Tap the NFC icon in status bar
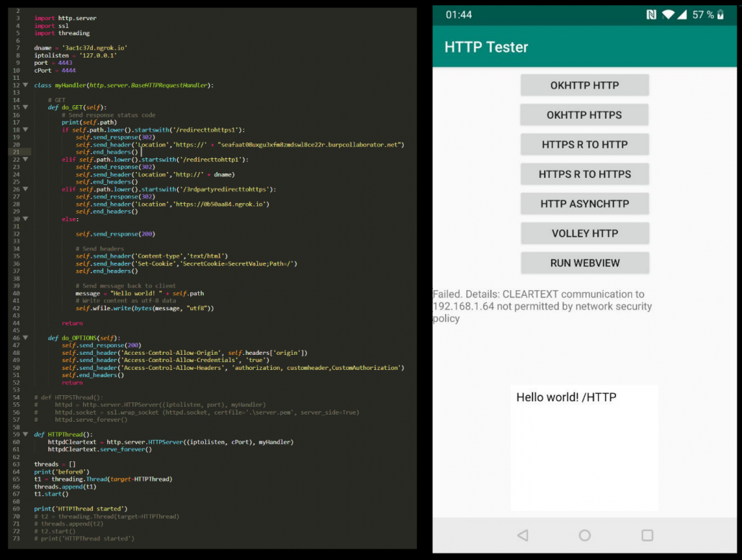Image resolution: width=742 pixels, height=560 pixels. point(652,14)
